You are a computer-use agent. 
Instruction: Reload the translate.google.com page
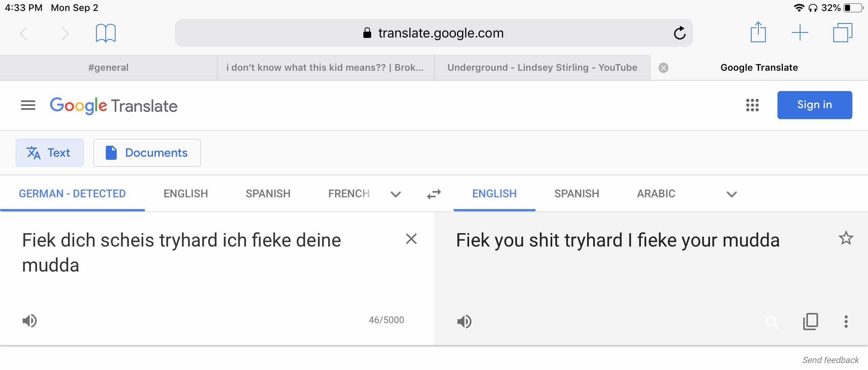pos(679,33)
